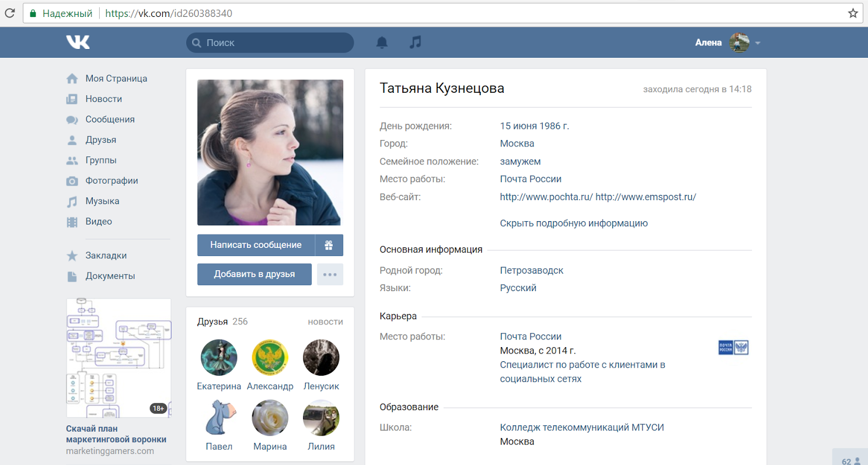
Task: Open Закладки in the left sidebar
Action: point(106,256)
